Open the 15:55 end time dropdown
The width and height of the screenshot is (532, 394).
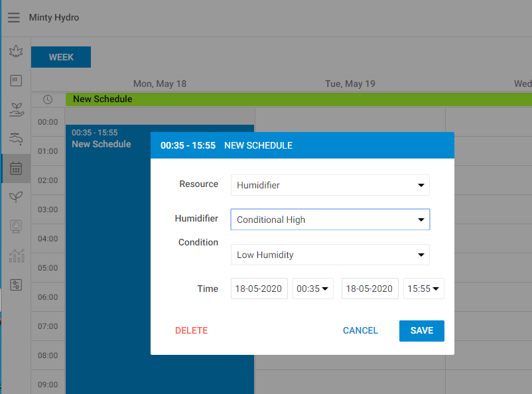[x=423, y=289]
